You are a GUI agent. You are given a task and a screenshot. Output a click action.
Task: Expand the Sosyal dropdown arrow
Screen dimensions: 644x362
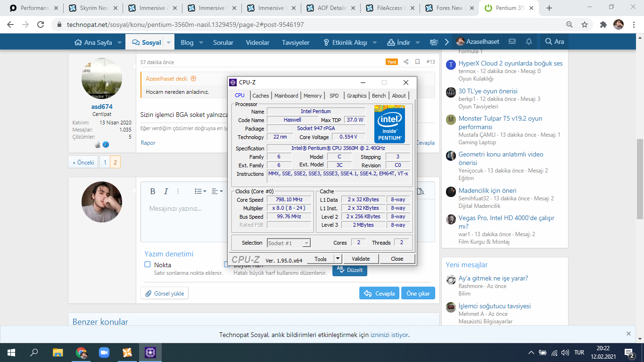click(169, 42)
